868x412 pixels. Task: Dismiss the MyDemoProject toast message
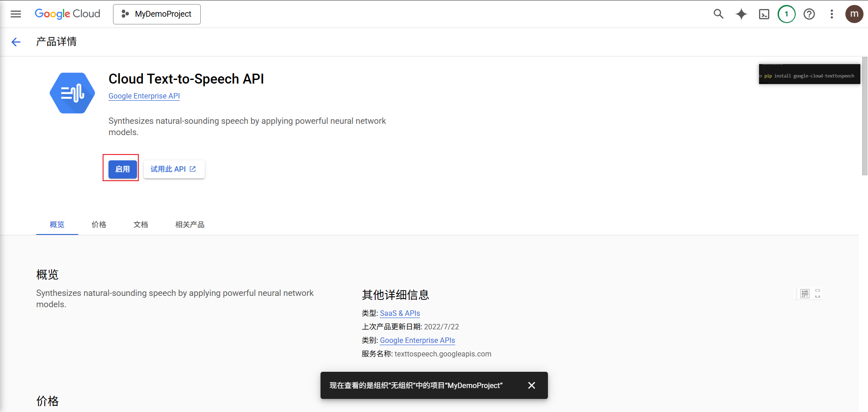(x=531, y=385)
